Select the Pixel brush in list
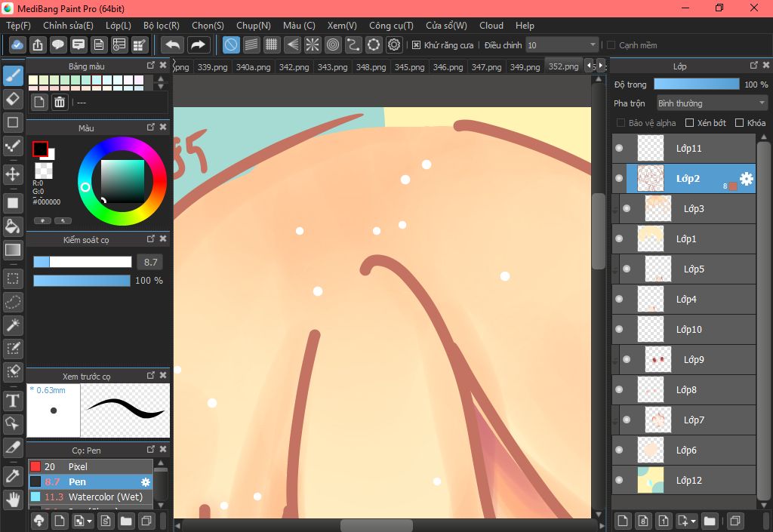773x532 pixels. coord(91,466)
